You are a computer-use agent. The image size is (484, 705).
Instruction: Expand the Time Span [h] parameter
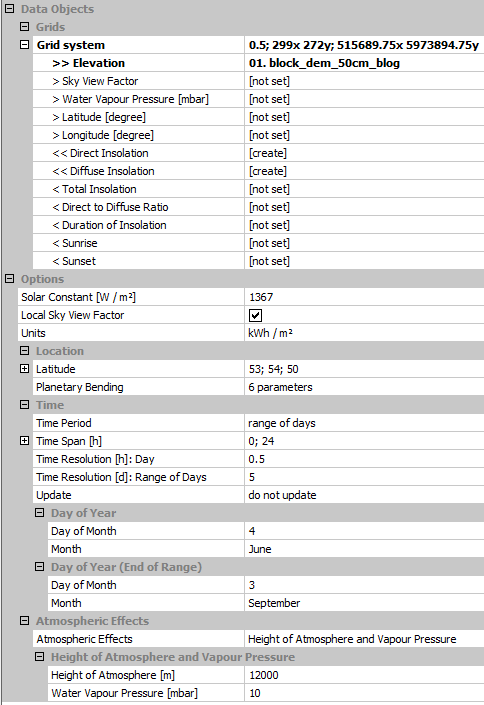click(x=25, y=440)
